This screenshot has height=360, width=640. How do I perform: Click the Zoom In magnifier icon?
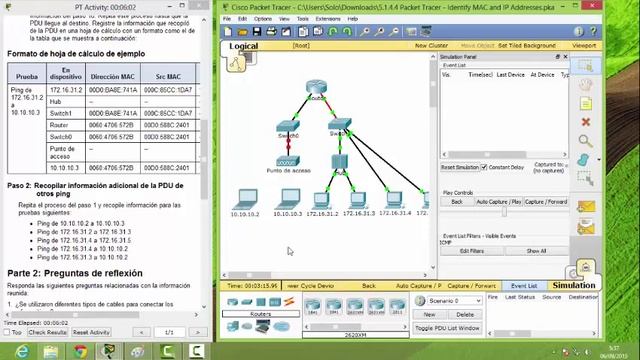[365, 31]
